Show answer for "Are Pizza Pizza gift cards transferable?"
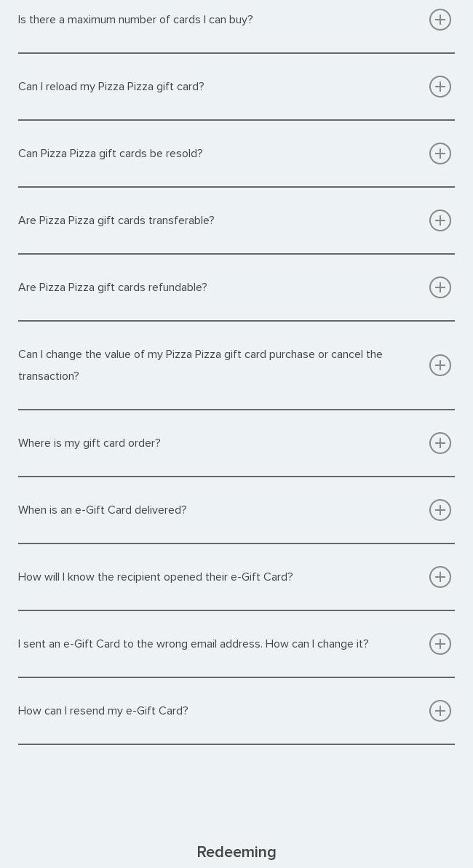This screenshot has width=473, height=868. [116, 220]
